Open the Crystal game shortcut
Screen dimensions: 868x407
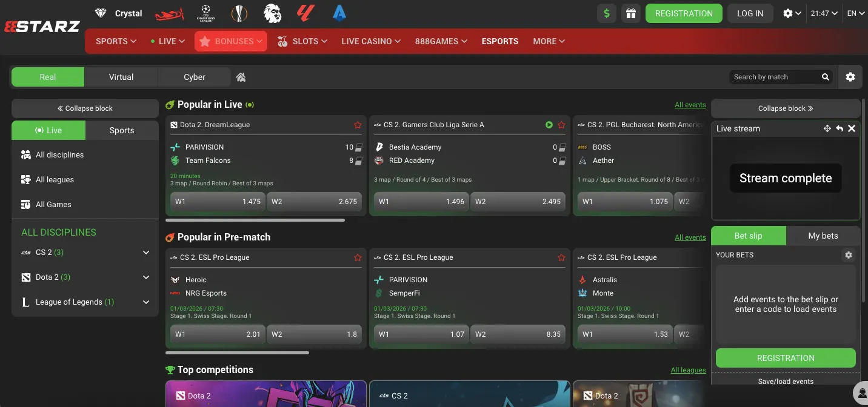(119, 13)
